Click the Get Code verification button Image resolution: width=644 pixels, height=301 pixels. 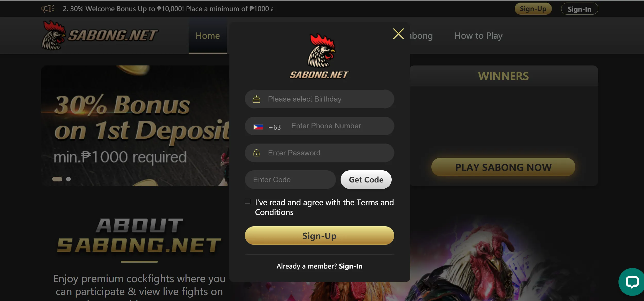tap(366, 179)
